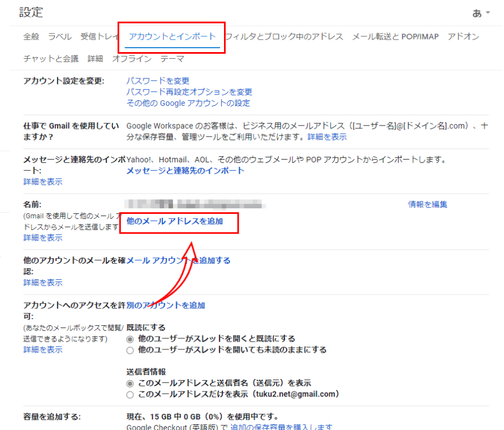Screen dimensions: 504x430
Task: Open その他の Google アカウントの設定 link
Action: tap(188, 103)
